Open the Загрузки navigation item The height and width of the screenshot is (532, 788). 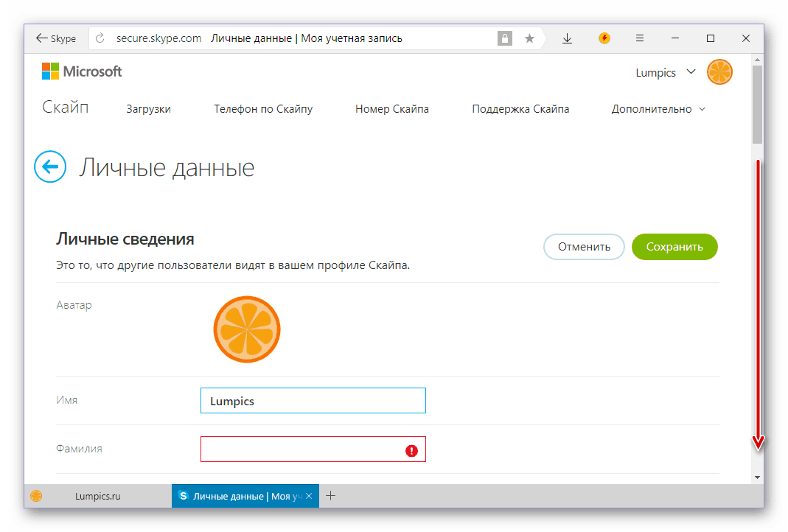[148, 109]
